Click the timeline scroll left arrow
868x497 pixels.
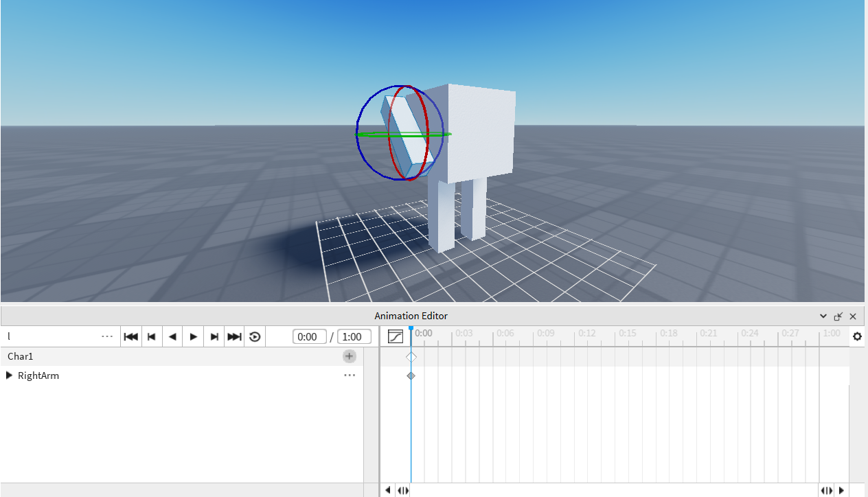[x=387, y=490]
